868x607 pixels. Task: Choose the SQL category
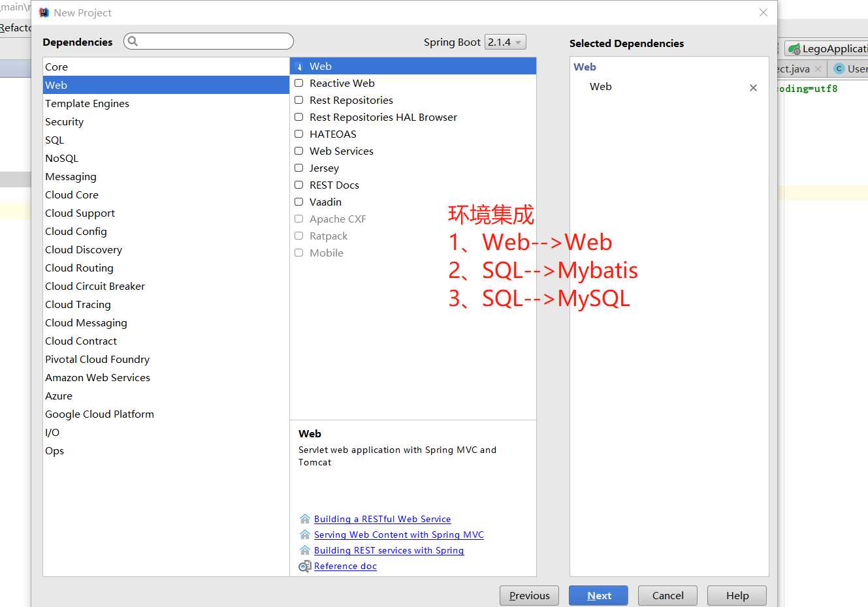coord(166,140)
